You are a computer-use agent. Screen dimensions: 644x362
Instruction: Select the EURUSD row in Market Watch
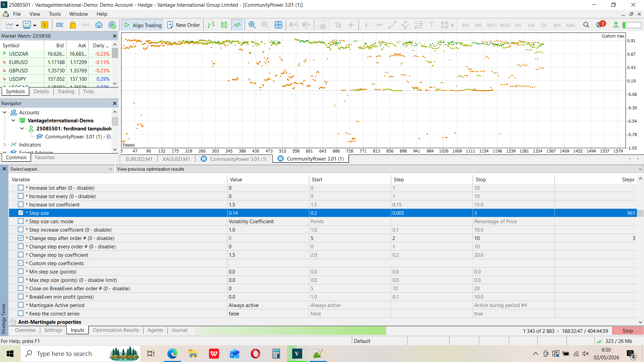click(x=56, y=62)
